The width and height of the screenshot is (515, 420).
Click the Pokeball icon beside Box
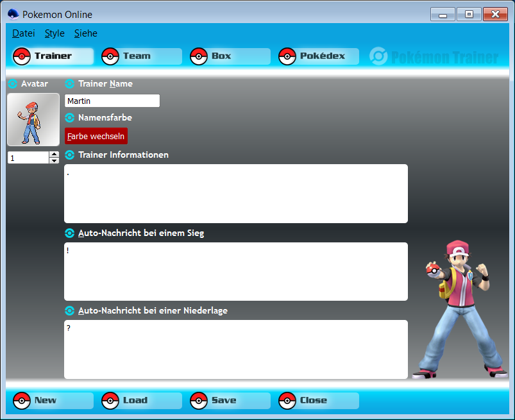(x=199, y=56)
